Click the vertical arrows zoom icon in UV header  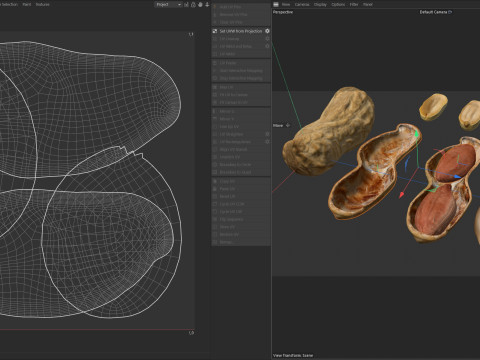207,5
